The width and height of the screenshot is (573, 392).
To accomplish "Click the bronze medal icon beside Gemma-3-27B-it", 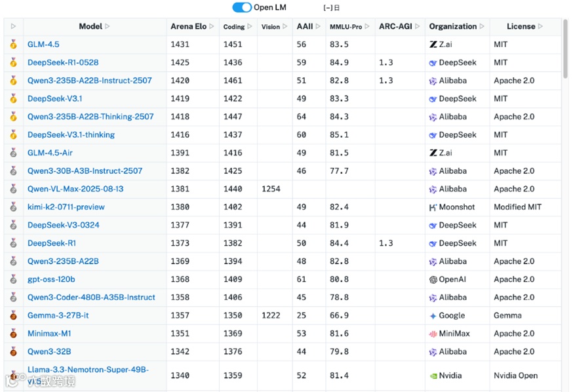I will click(14, 315).
